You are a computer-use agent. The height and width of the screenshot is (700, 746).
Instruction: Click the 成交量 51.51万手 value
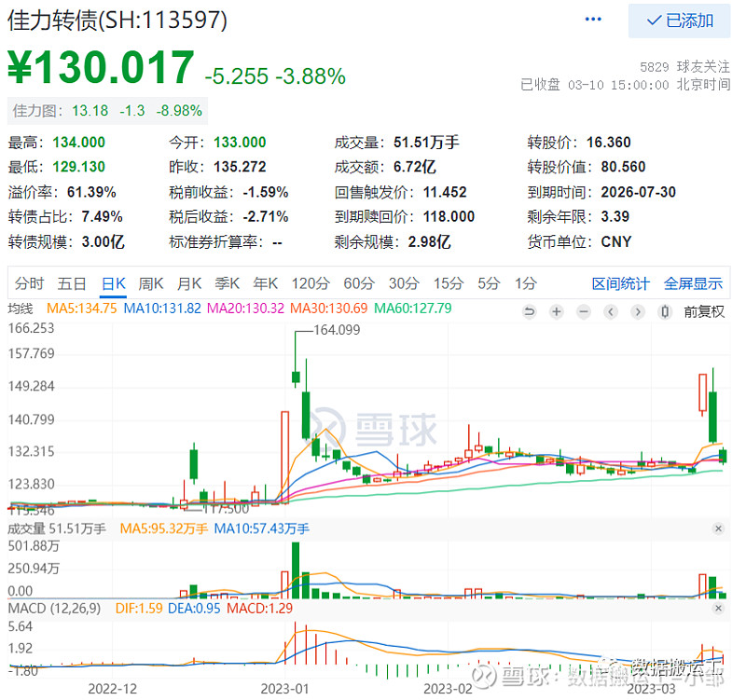[426, 143]
